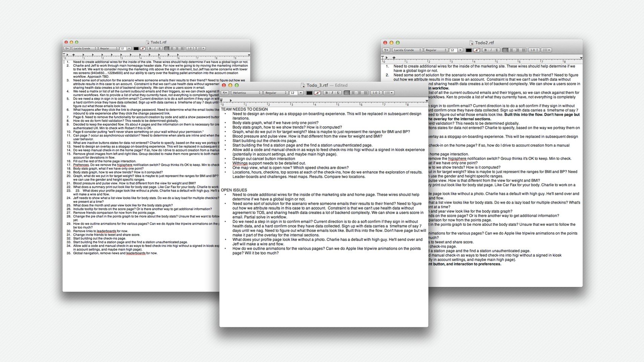Screen dimensions: 644x362
Task: Open Helvetica font family dropdown in Todo_3.rtf
Action: 247,93
